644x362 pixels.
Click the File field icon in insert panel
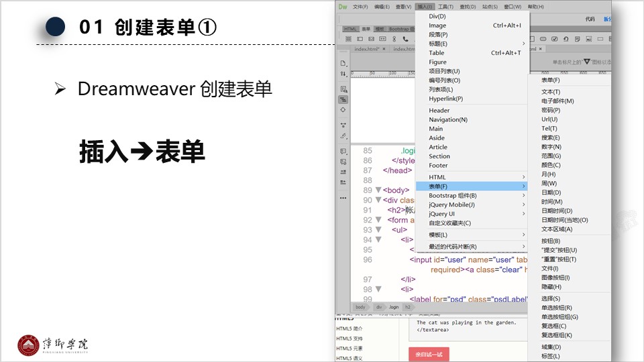578,39
